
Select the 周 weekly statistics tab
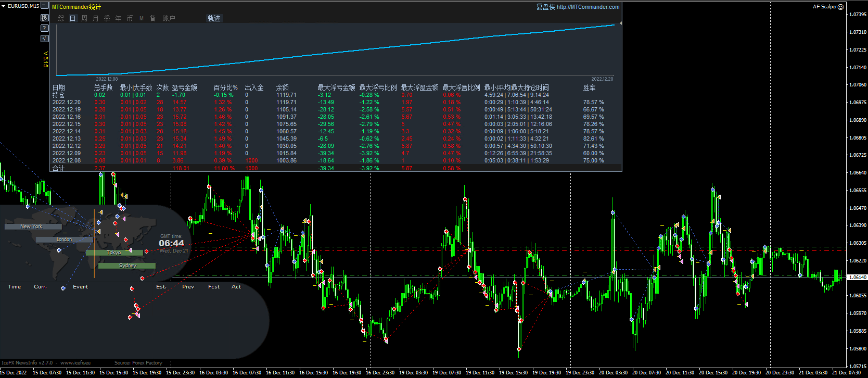click(x=84, y=18)
